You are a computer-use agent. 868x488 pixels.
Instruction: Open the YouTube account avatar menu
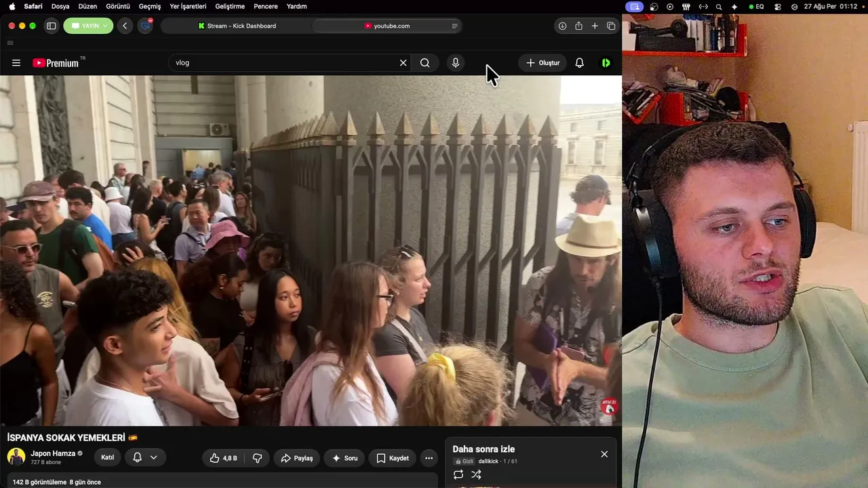(606, 63)
